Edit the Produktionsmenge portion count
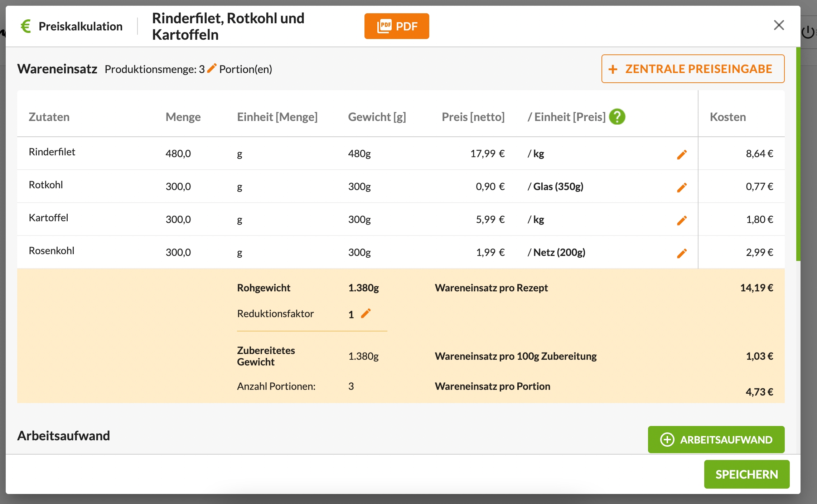Image resolution: width=817 pixels, height=504 pixels. pos(212,68)
